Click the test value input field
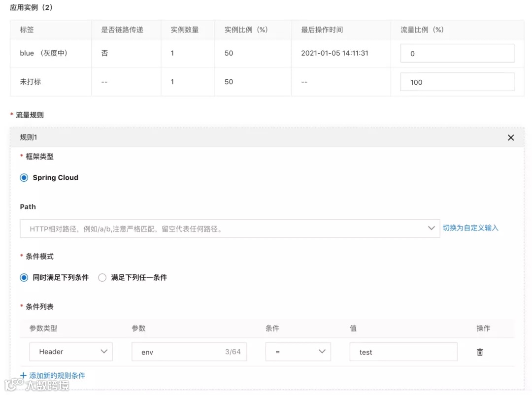This screenshot has height=395, width=532. pos(403,352)
